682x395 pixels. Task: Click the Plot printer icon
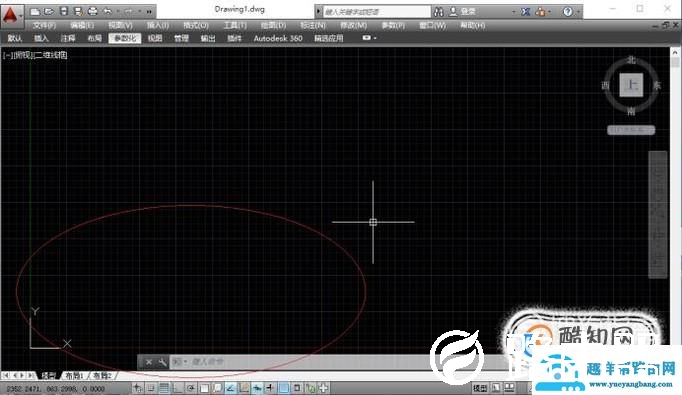pos(93,12)
